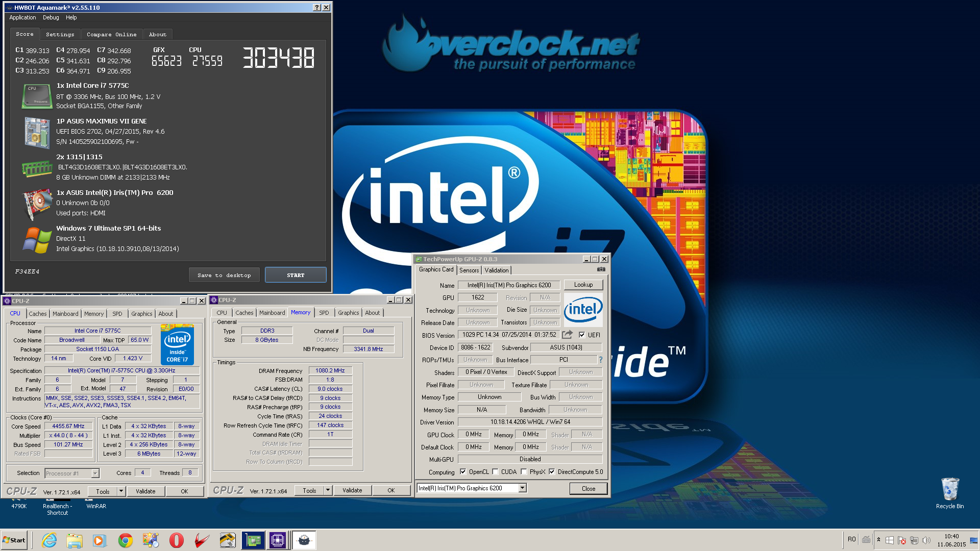Click the Windows flag icon in Aquamark
Image resolution: width=980 pixels, height=551 pixels.
(37, 240)
